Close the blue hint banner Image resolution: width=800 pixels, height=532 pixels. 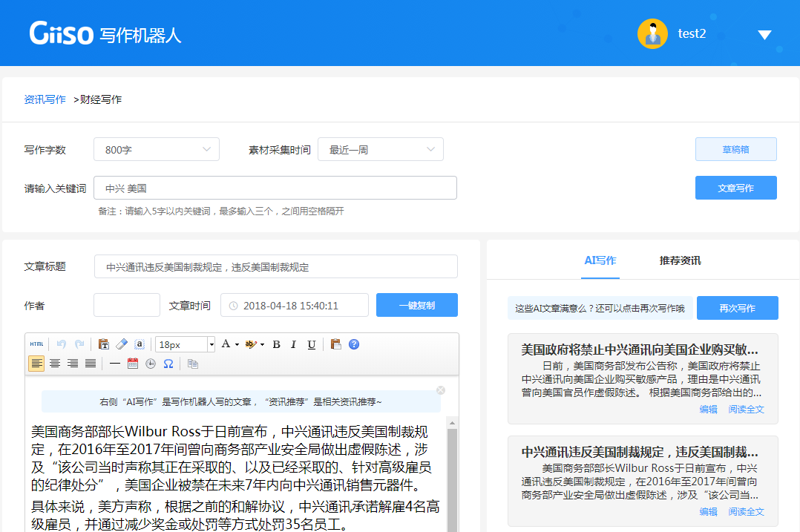(x=441, y=390)
